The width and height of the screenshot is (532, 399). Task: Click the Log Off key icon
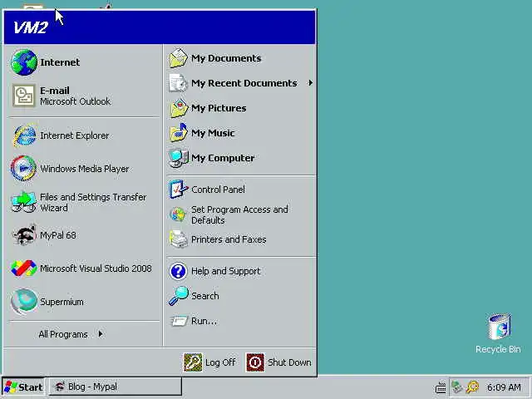pyautogui.click(x=193, y=362)
